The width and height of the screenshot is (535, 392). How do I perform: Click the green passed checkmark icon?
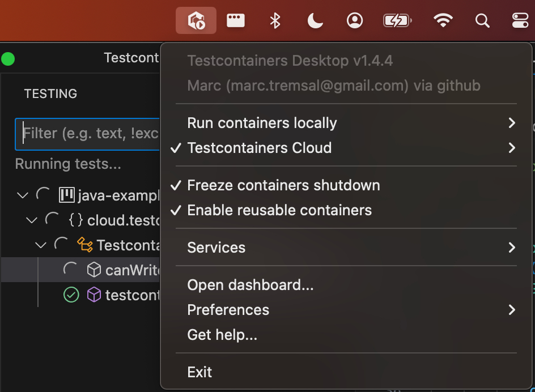point(71,295)
